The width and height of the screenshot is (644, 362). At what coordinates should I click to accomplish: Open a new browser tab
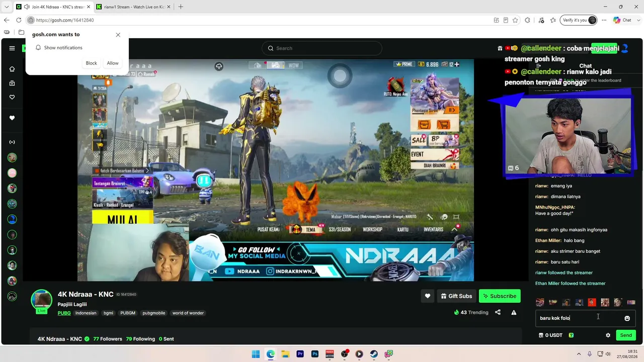point(181,7)
